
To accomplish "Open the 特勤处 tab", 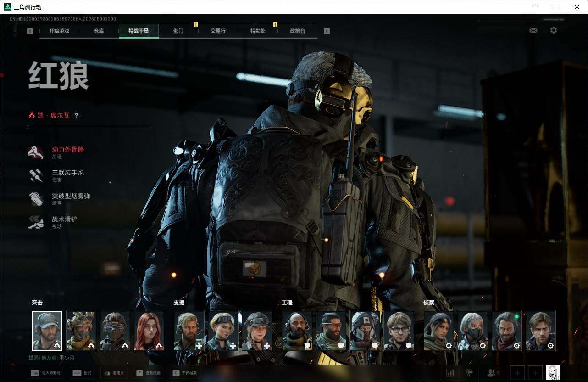I will point(258,31).
